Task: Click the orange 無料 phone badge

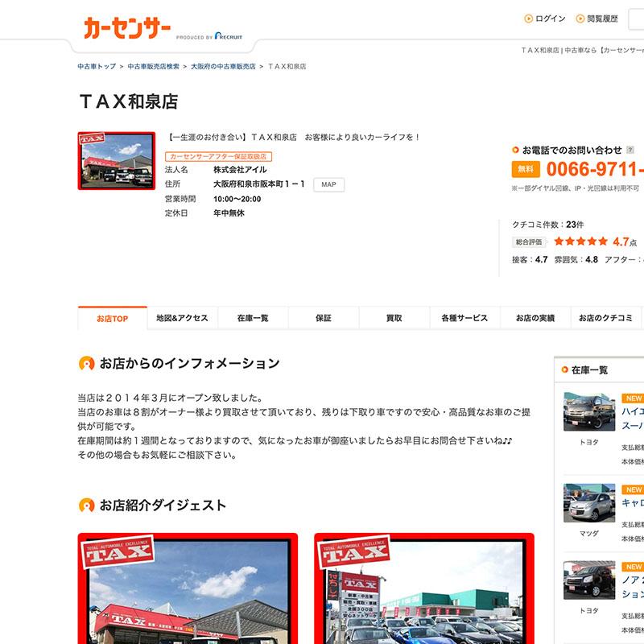Action: coord(526,169)
